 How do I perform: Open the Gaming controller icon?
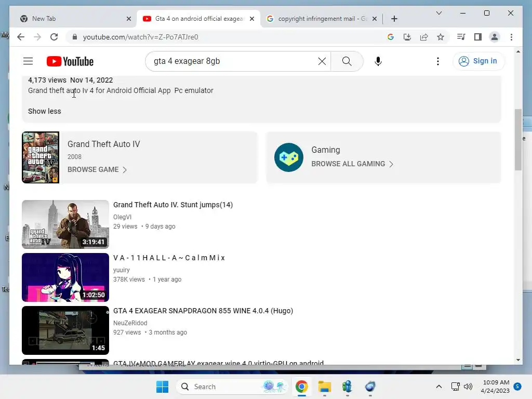tap(289, 157)
